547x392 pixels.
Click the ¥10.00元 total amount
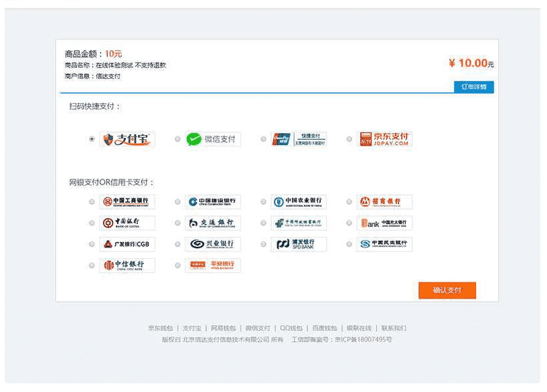pos(471,63)
